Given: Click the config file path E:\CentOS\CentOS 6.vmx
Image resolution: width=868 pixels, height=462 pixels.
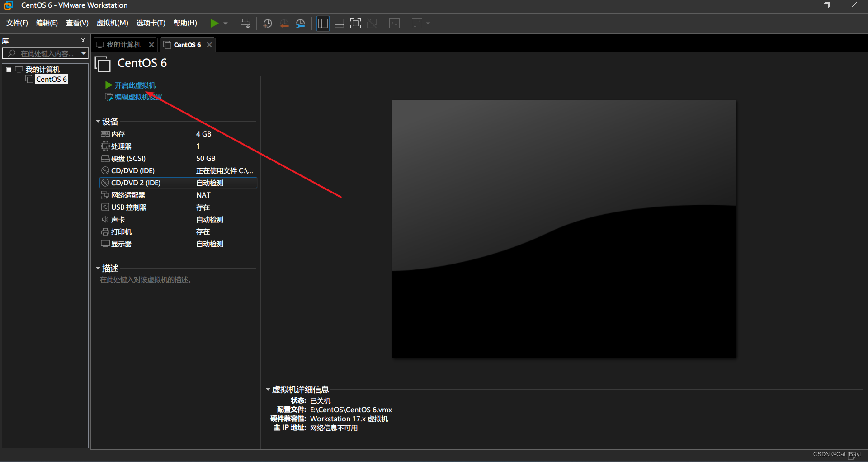Looking at the screenshot, I should 351,410.
